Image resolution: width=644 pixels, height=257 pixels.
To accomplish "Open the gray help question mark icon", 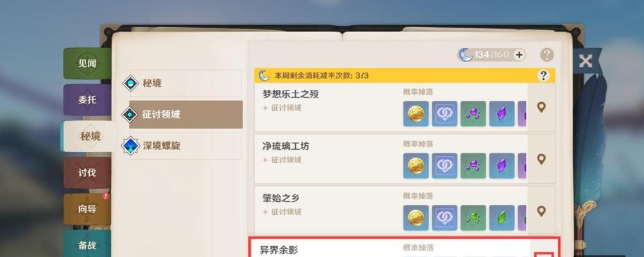I will click(546, 55).
